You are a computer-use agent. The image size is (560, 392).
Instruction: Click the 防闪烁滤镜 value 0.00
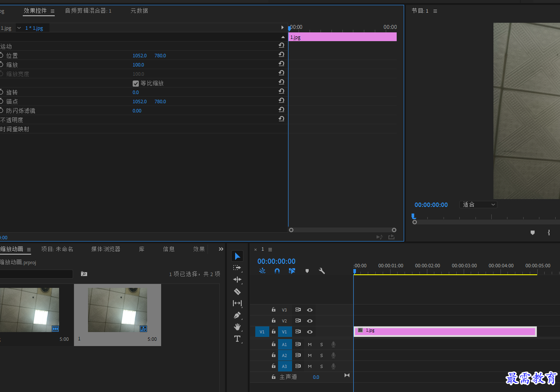[137, 111]
